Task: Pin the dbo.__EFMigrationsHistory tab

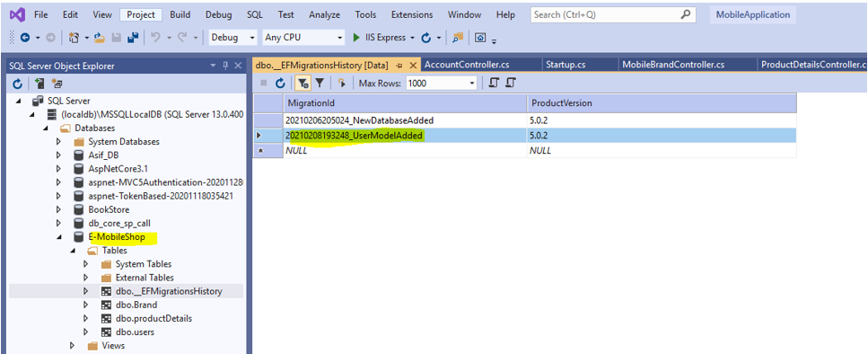Action: [399, 66]
